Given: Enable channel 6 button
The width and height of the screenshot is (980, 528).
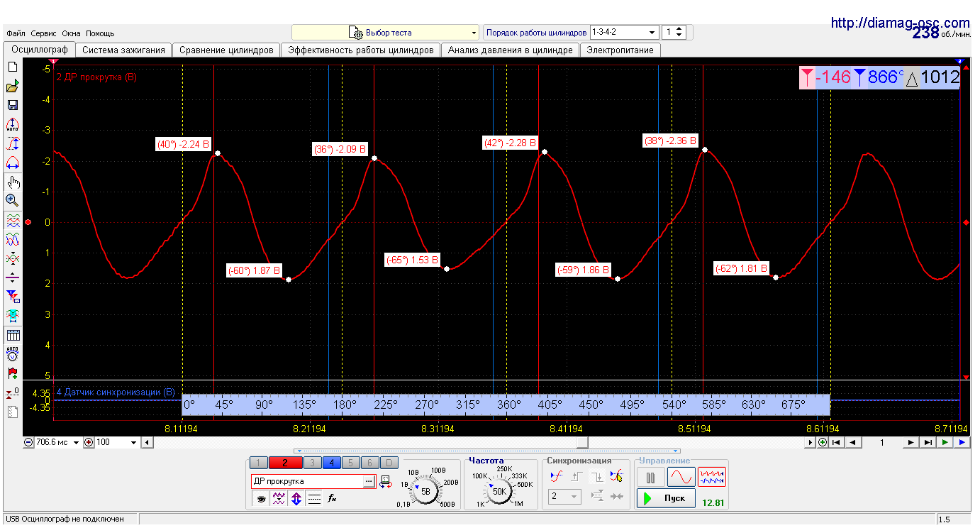Looking at the screenshot, I should coord(369,463).
